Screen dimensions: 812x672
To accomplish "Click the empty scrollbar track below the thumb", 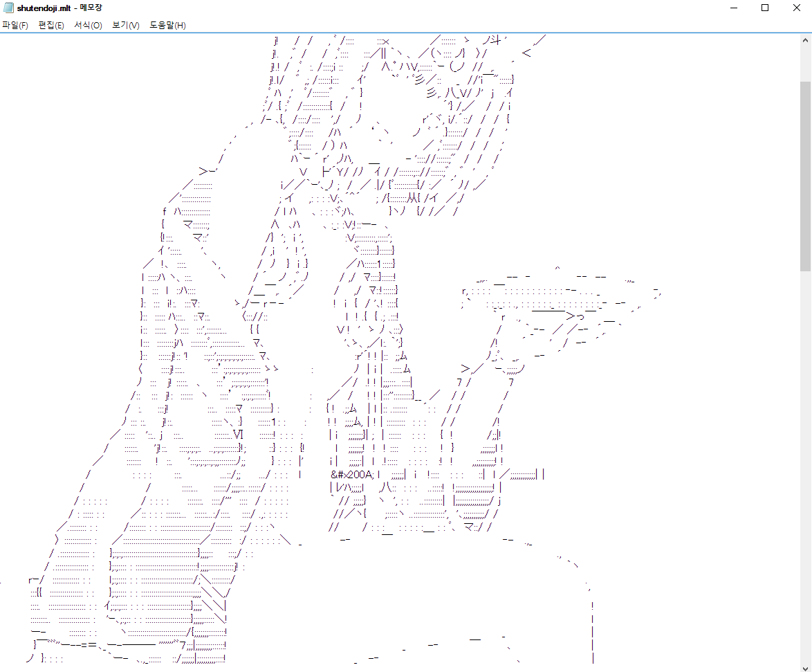I will coord(806,450).
